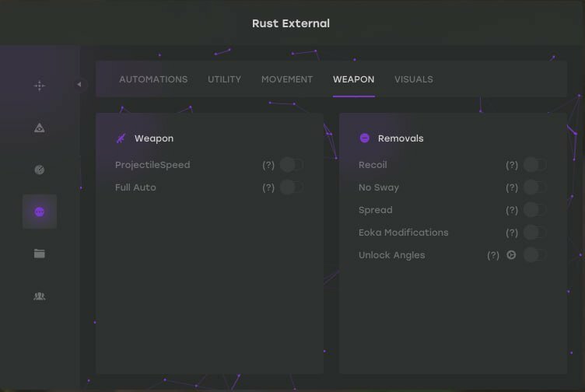Click the "Removals" panel heading text
Viewport: 585px width, 392px height.
pos(401,138)
